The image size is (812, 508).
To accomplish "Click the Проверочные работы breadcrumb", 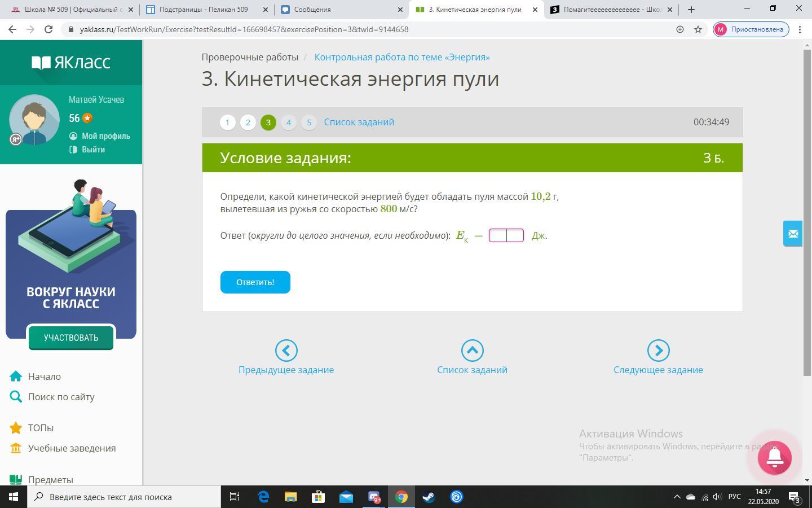I will [x=250, y=57].
